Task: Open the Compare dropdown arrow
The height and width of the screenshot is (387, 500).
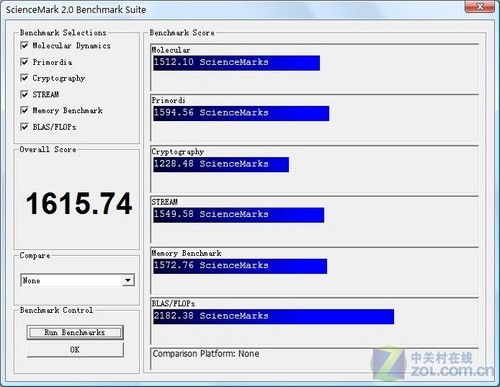Action: pos(128,280)
